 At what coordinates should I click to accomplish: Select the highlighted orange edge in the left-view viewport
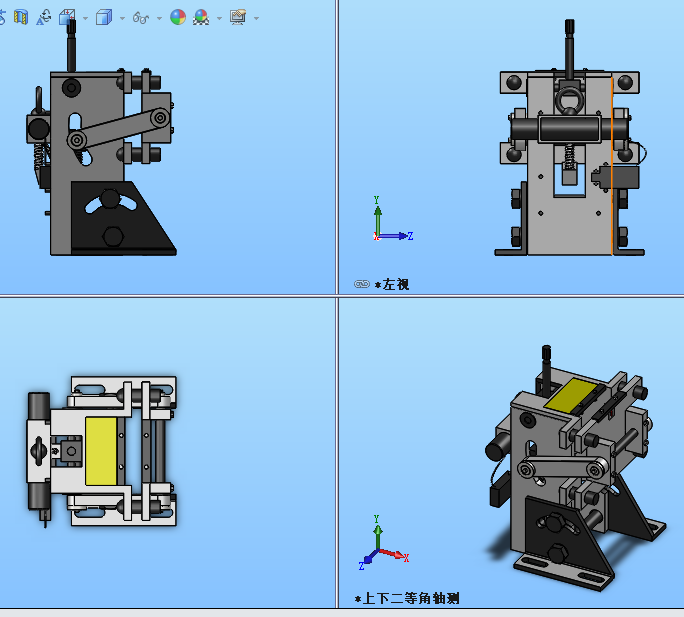pos(612,165)
